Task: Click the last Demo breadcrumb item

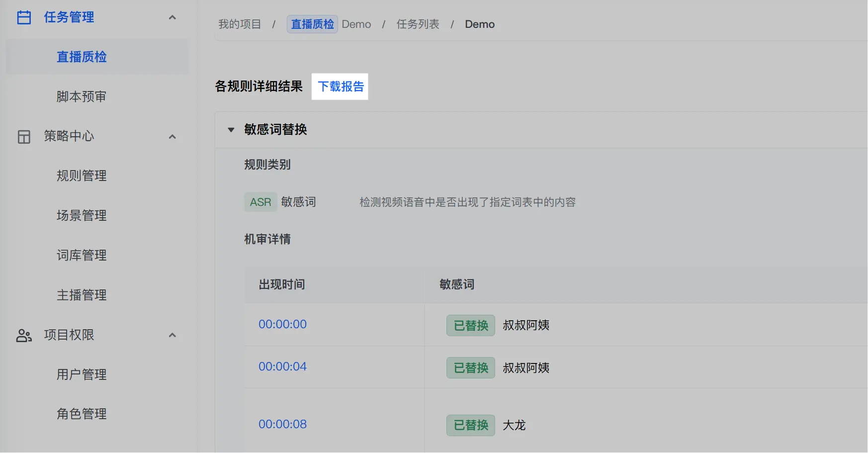Action: [480, 24]
